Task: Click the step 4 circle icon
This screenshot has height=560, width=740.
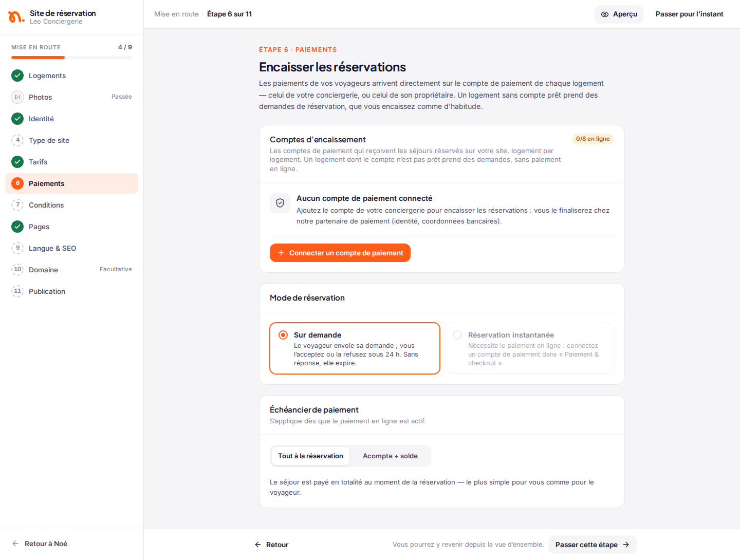Action: [17, 140]
